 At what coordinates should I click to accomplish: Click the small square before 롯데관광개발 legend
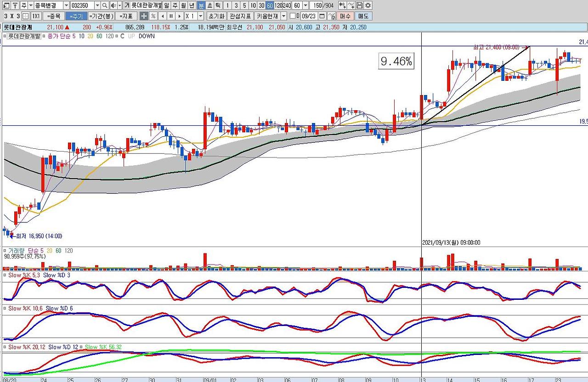click(5, 36)
